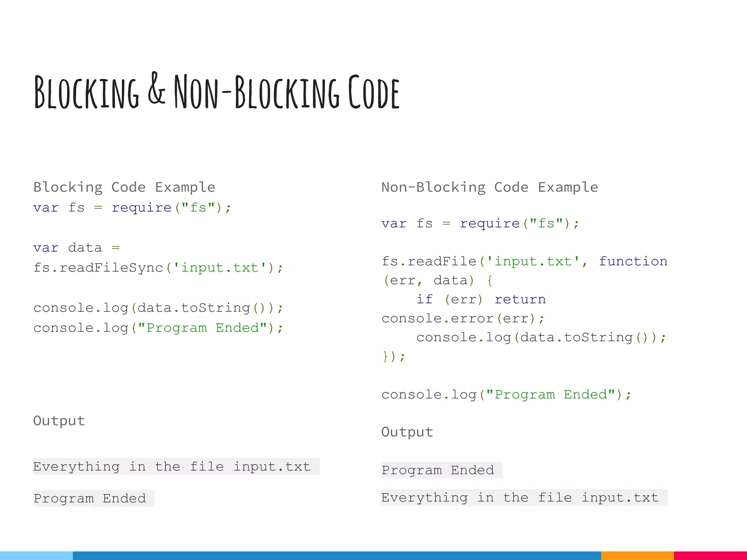Click the closing '});' line
The height and width of the screenshot is (560, 747).
click(394, 356)
